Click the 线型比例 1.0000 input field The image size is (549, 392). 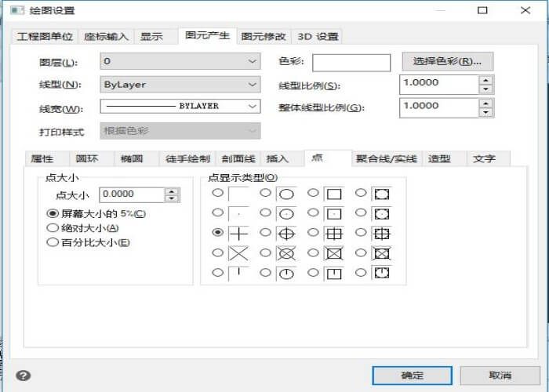tap(439, 85)
